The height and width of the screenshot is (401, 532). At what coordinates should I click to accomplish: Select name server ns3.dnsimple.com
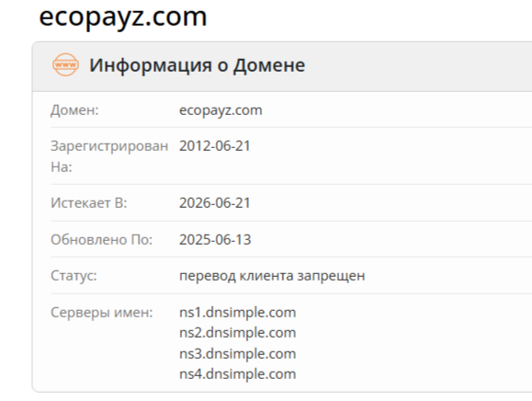click(x=237, y=354)
